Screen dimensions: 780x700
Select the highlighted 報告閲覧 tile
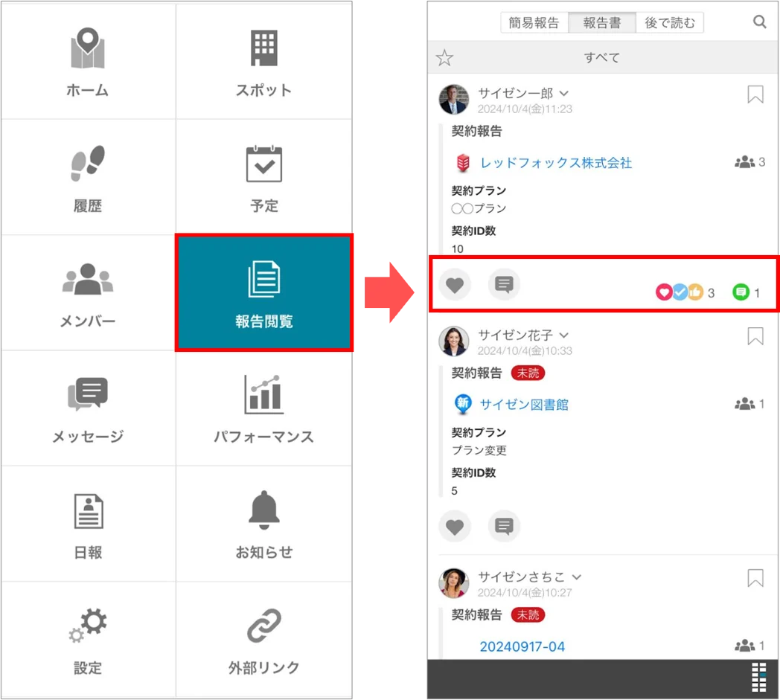pyautogui.click(x=264, y=293)
